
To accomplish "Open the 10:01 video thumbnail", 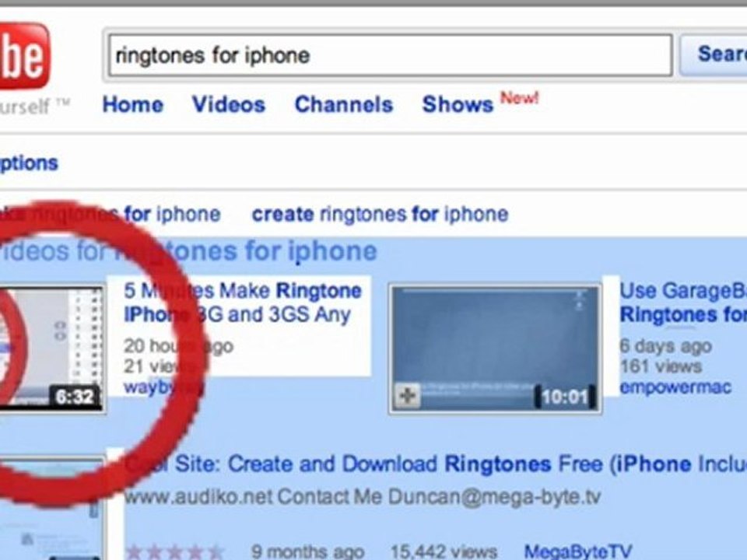I will coord(496,349).
